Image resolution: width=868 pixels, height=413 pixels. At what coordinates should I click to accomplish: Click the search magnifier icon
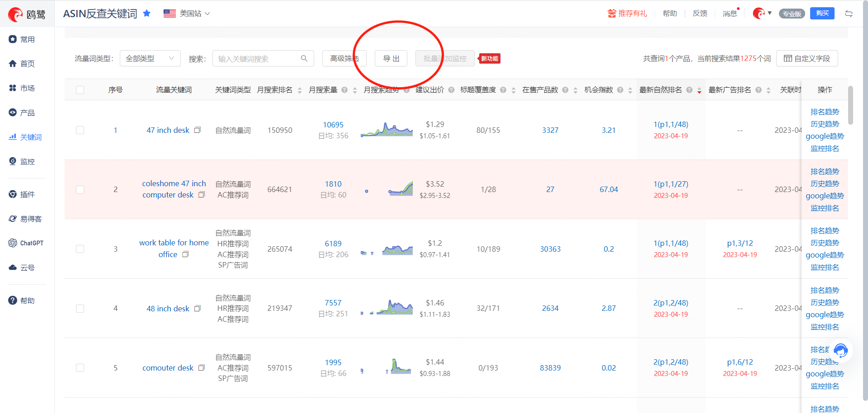304,58
